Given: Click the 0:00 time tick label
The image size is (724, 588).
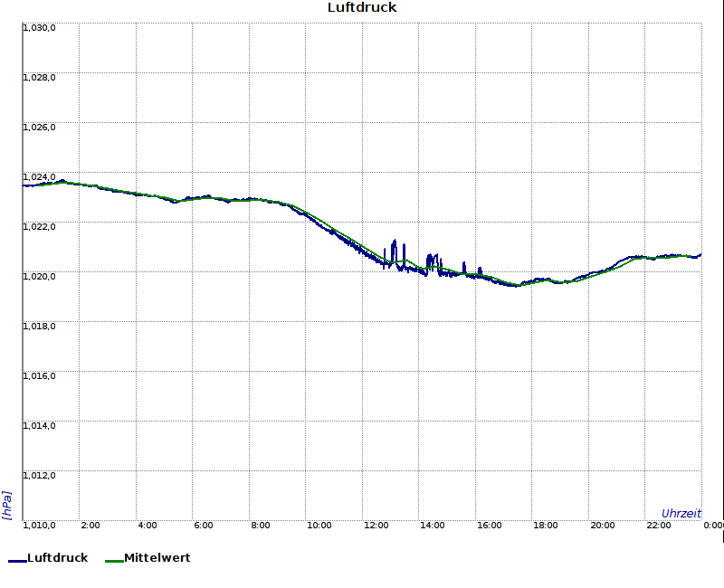Looking at the screenshot, I should (x=713, y=526).
